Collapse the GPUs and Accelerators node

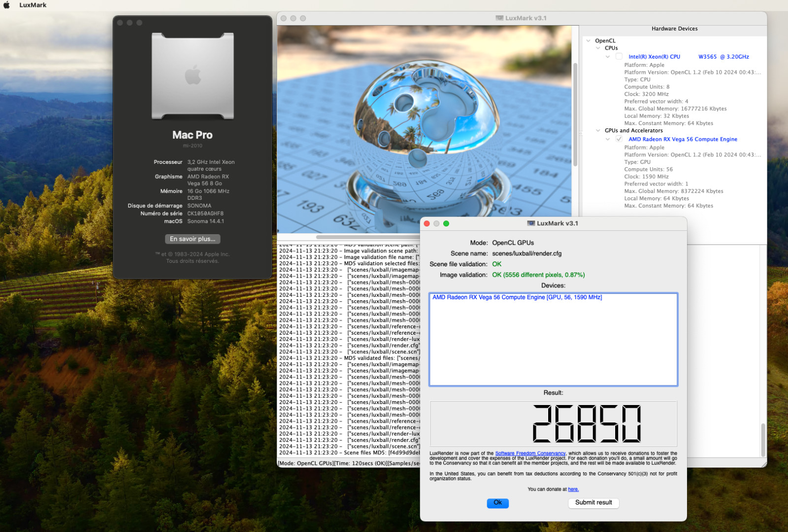coord(598,130)
